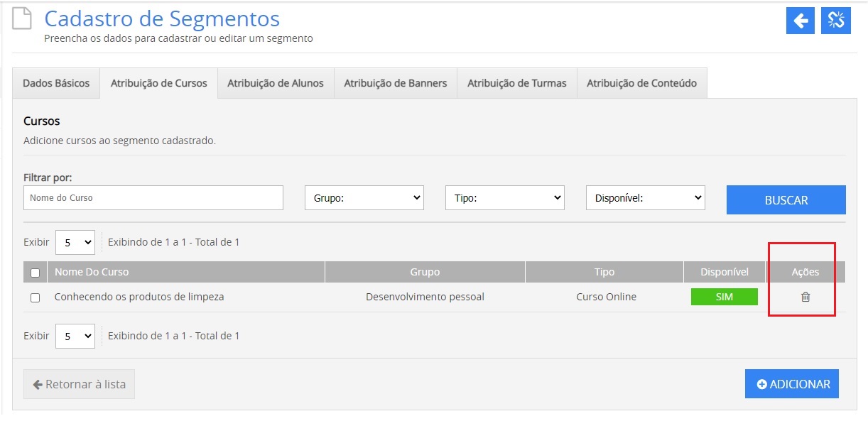Tick checkbox for Conhecendo os produtos de limpeza

click(x=35, y=297)
